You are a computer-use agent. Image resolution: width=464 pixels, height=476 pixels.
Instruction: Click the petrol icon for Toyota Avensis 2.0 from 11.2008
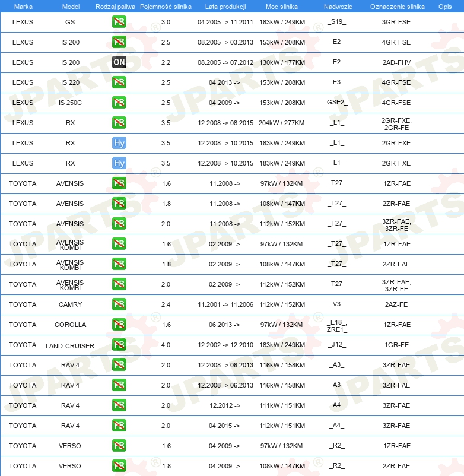[x=119, y=224]
